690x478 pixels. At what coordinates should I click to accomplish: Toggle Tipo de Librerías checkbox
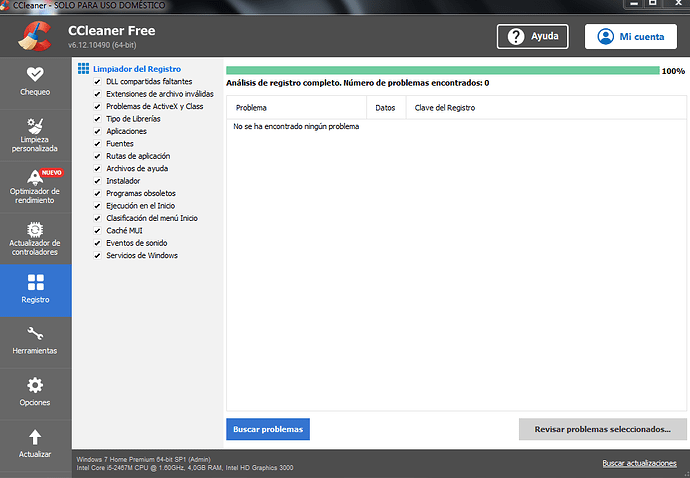[97, 119]
